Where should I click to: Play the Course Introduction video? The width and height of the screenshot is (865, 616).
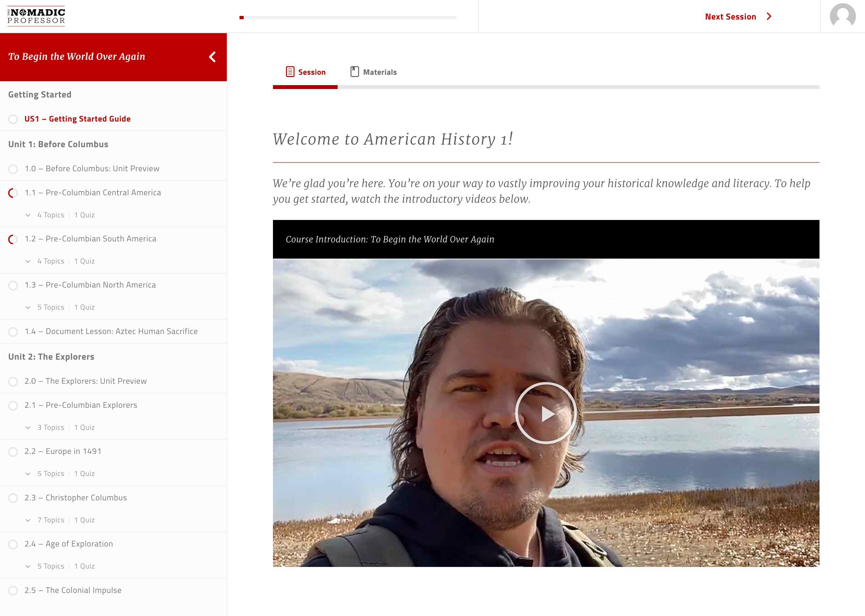(546, 414)
